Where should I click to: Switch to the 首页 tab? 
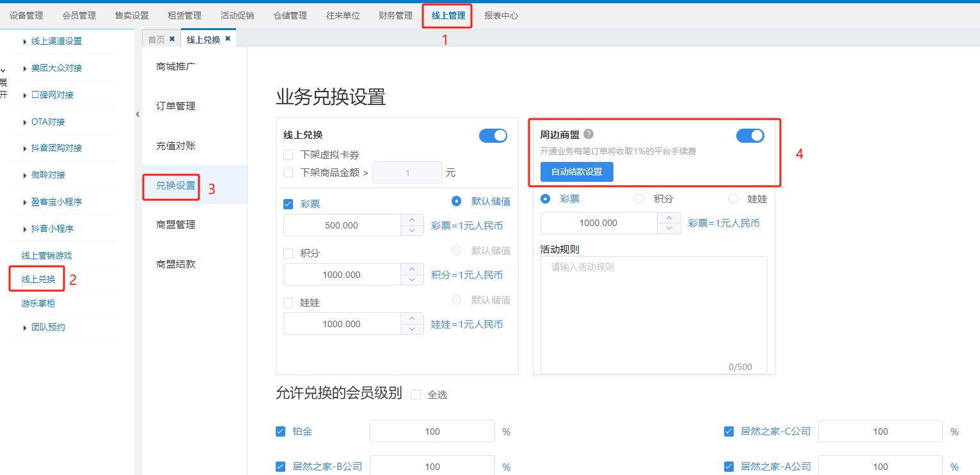pos(156,39)
